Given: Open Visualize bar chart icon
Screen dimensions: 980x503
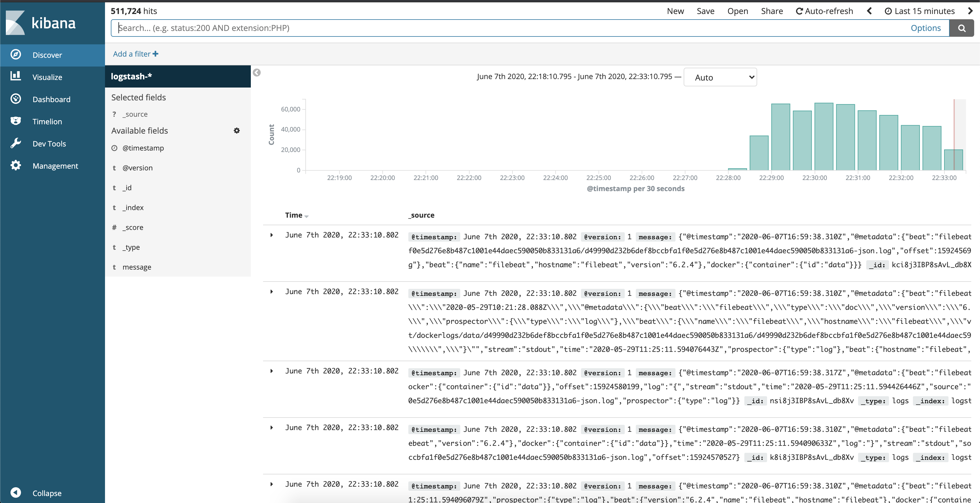Looking at the screenshot, I should (15, 76).
